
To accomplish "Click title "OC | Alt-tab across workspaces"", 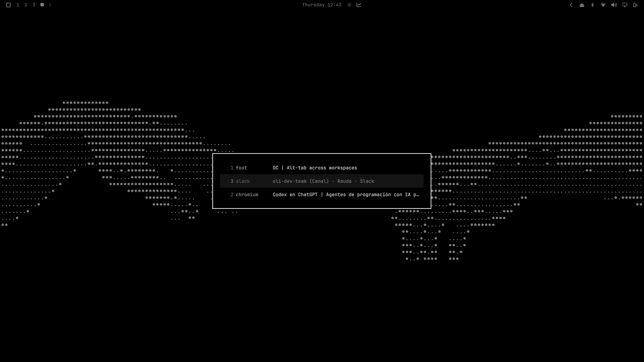I will (315, 168).
